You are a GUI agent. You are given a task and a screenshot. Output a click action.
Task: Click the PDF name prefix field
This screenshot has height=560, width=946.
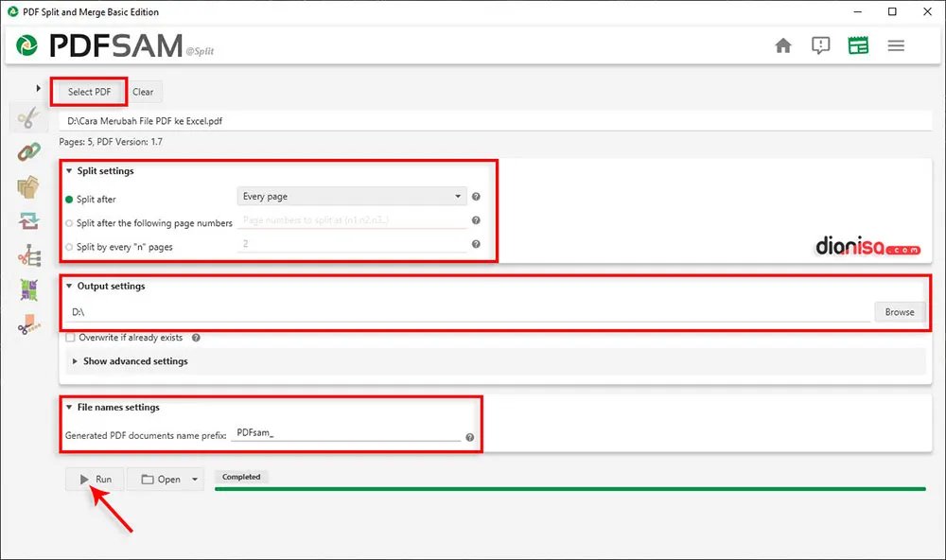[x=346, y=433]
